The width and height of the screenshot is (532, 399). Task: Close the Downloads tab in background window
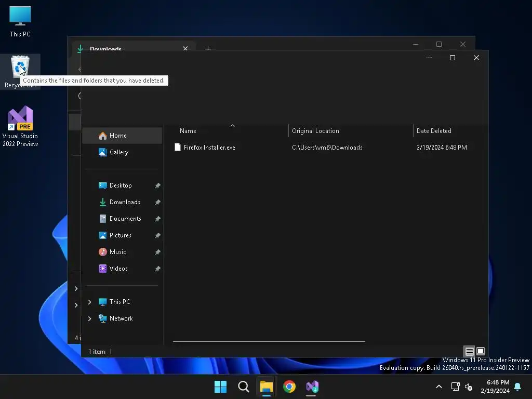(185, 48)
